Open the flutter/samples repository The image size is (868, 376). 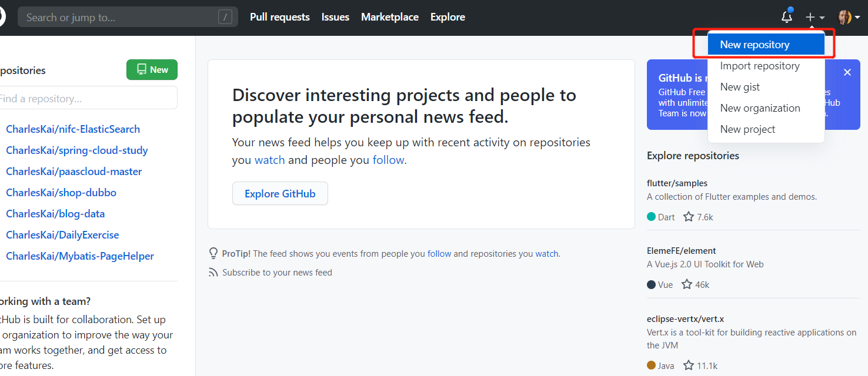click(677, 183)
